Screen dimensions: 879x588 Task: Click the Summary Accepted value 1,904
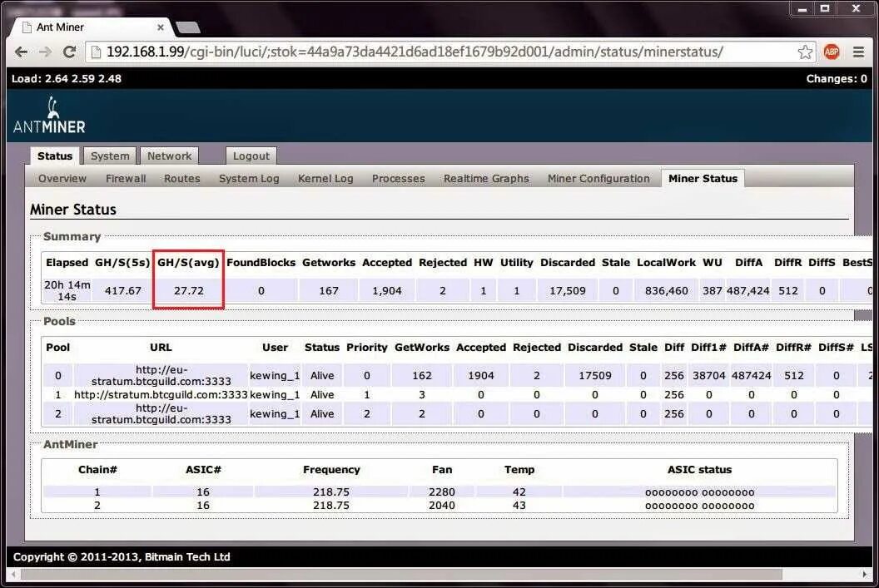pos(387,290)
